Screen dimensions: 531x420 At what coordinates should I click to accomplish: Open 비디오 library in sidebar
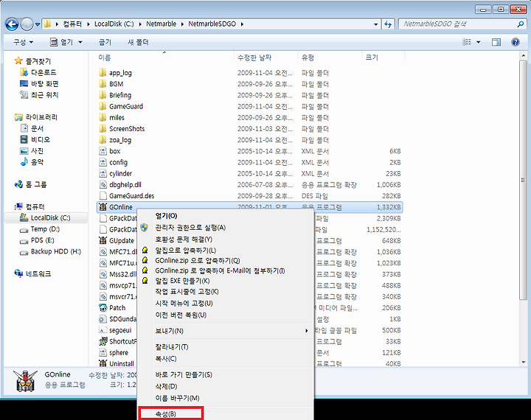35,139
